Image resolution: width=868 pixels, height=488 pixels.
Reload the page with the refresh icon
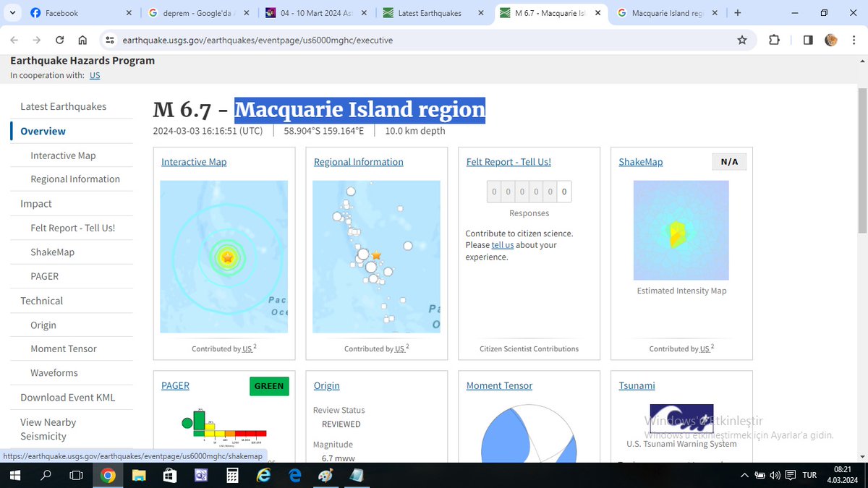60,40
